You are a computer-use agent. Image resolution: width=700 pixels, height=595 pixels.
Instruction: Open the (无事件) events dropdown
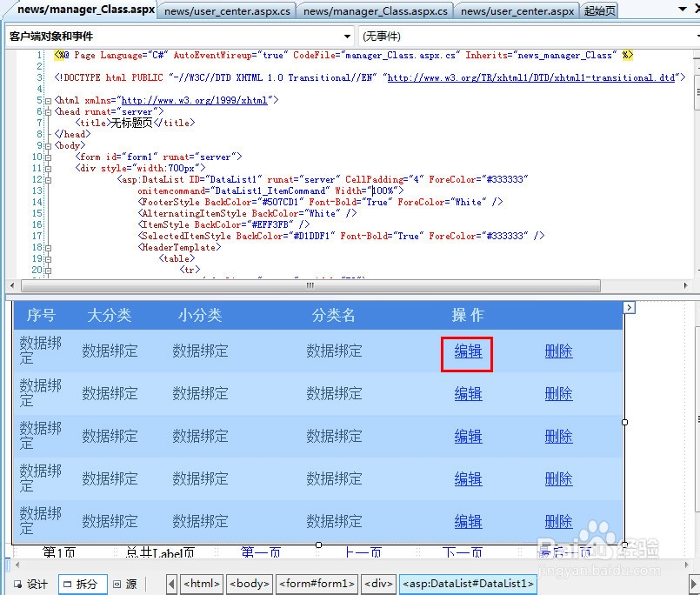pyautogui.click(x=530, y=37)
